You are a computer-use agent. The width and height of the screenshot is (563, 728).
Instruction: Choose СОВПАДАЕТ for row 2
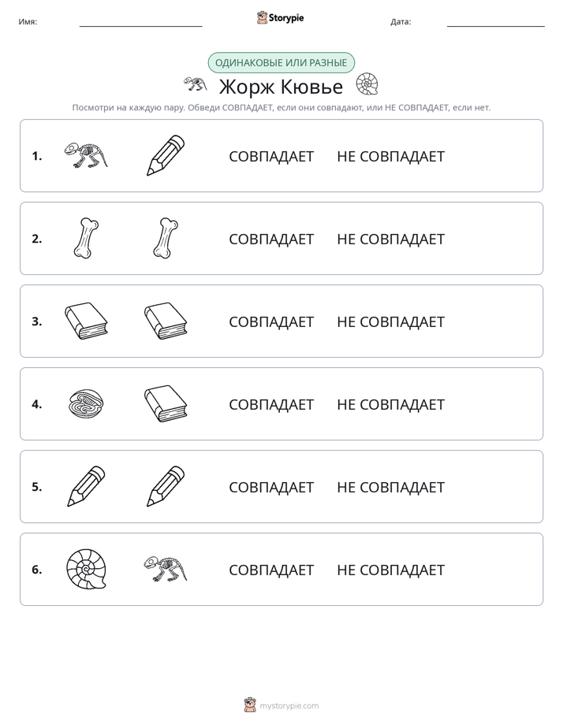(x=271, y=239)
